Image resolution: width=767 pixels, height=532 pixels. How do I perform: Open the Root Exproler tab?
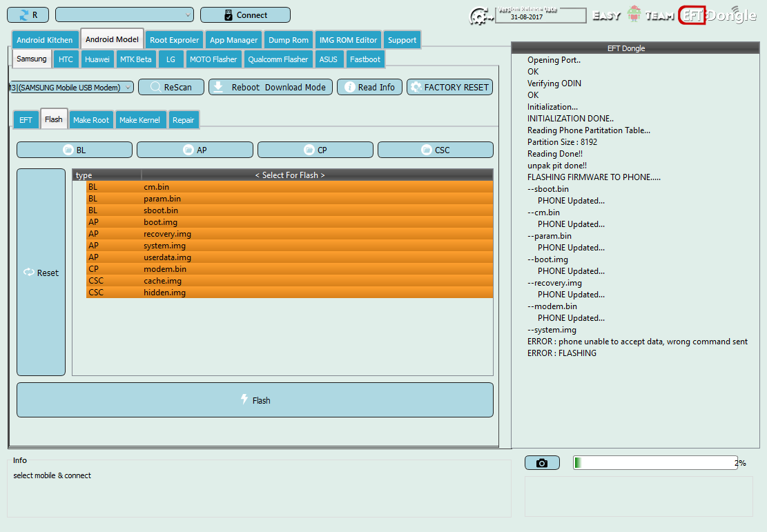[x=174, y=40]
